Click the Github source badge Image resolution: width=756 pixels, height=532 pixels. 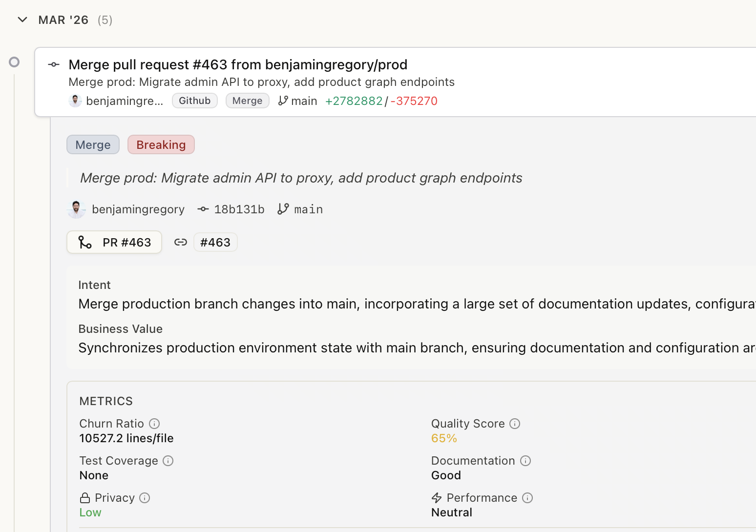pos(194,101)
